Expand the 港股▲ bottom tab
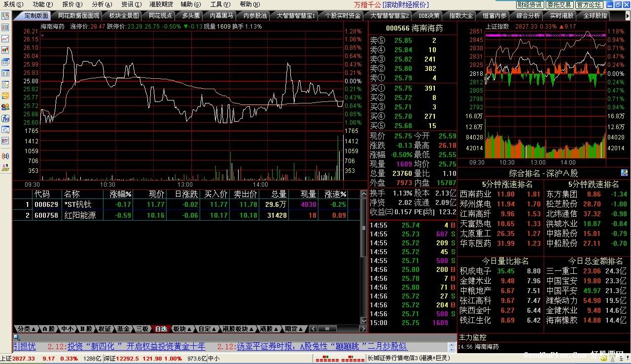The width and height of the screenshot is (631, 364). point(269,329)
